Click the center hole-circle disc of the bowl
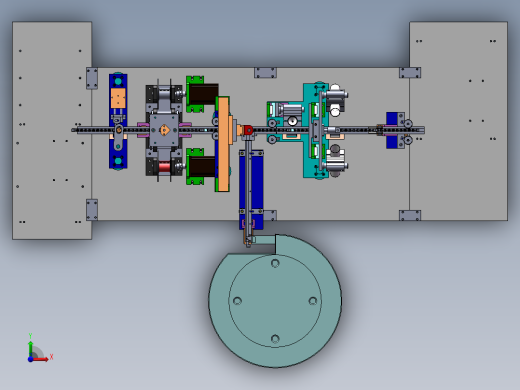The width and height of the screenshot is (520, 390). pyautogui.click(x=275, y=301)
